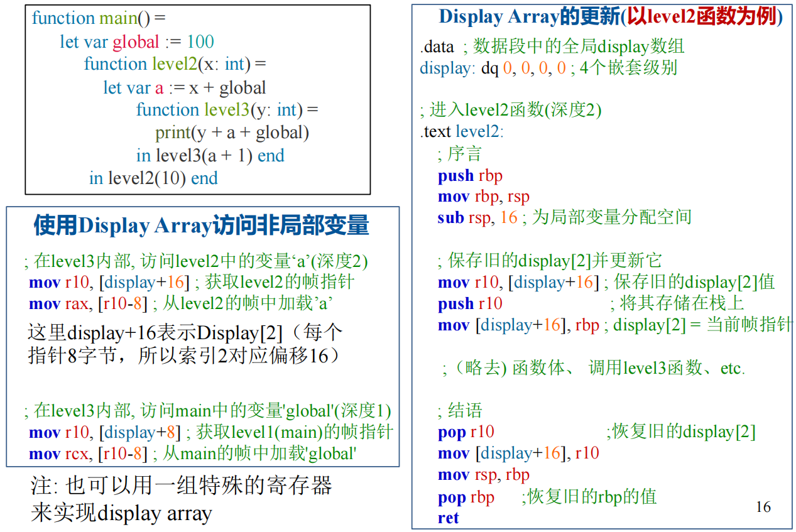The width and height of the screenshot is (796, 532).
Task: Click the comment about accessing variable 'a' in level3
Action: (196, 261)
